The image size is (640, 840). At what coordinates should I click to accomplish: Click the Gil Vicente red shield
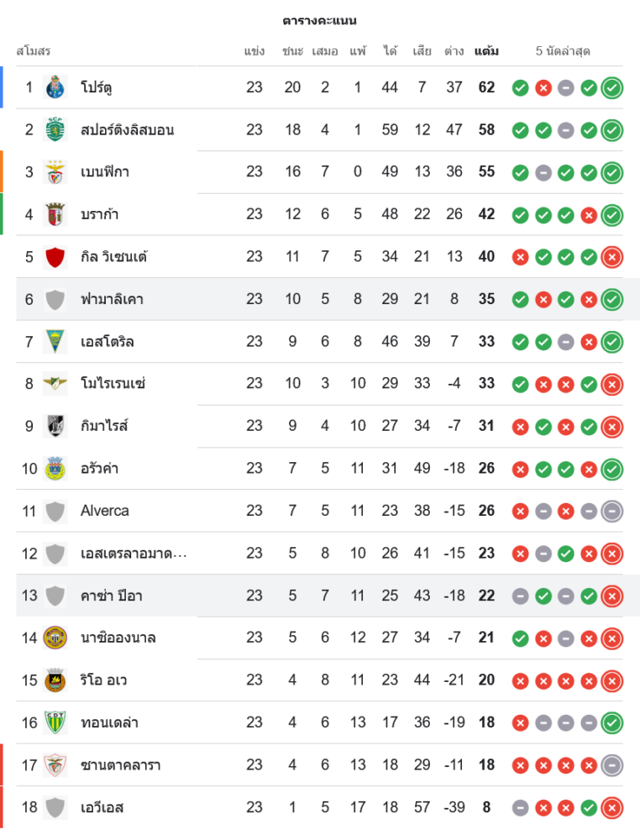point(55,256)
